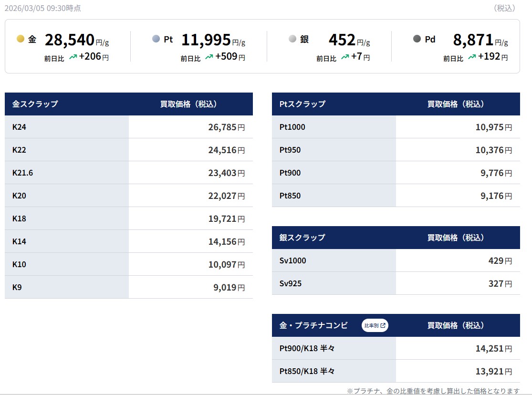Click the platinum dot icon beside Pt
The height and width of the screenshot is (395, 532).
tap(156, 39)
